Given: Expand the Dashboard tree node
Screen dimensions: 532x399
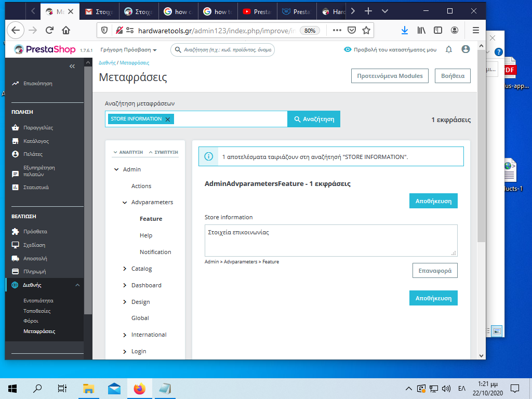Looking at the screenshot, I should click(x=125, y=285).
